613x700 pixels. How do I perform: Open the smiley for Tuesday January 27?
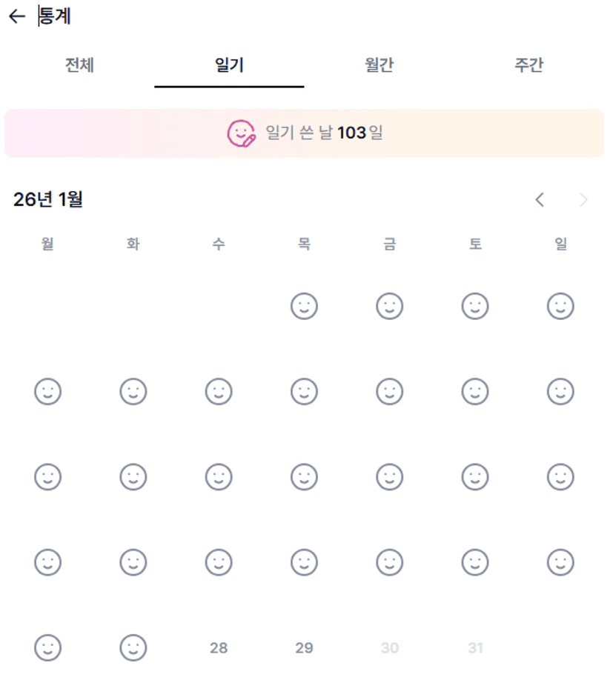coord(133,648)
